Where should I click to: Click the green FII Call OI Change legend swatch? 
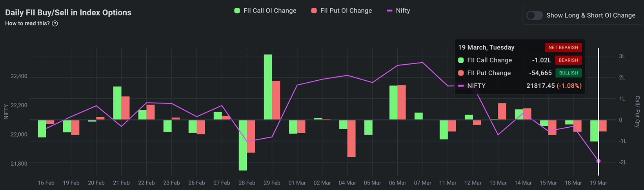pyautogui.click(x=237, y=11)
